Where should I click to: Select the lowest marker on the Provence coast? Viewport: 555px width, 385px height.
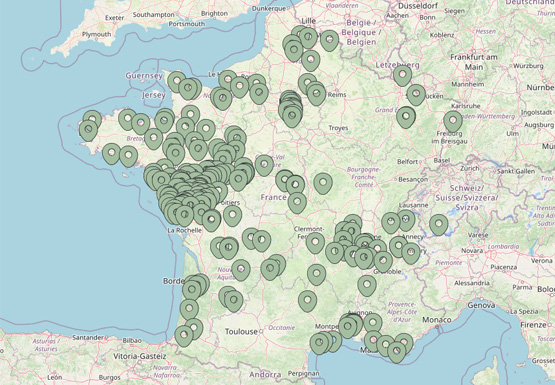tap(396, 352)
